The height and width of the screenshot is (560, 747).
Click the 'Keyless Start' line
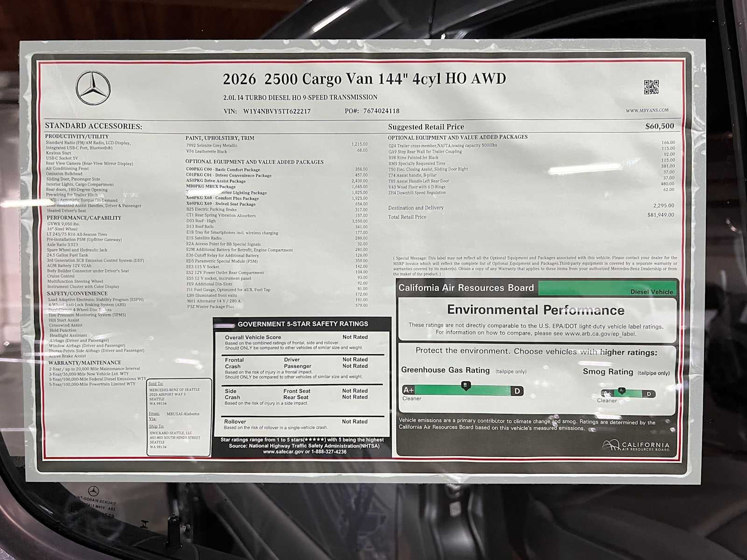tap(58, 153)
